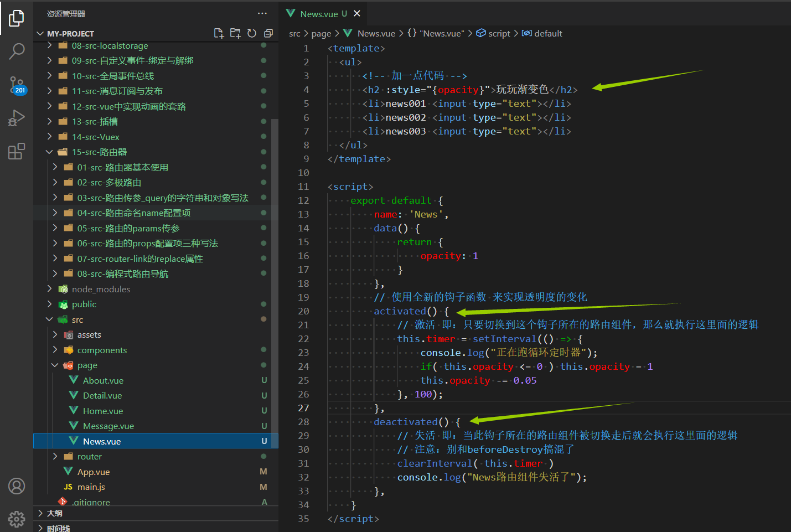Open main.js file
The height and width of the screenshot is (532, 791).
point(91,487)
